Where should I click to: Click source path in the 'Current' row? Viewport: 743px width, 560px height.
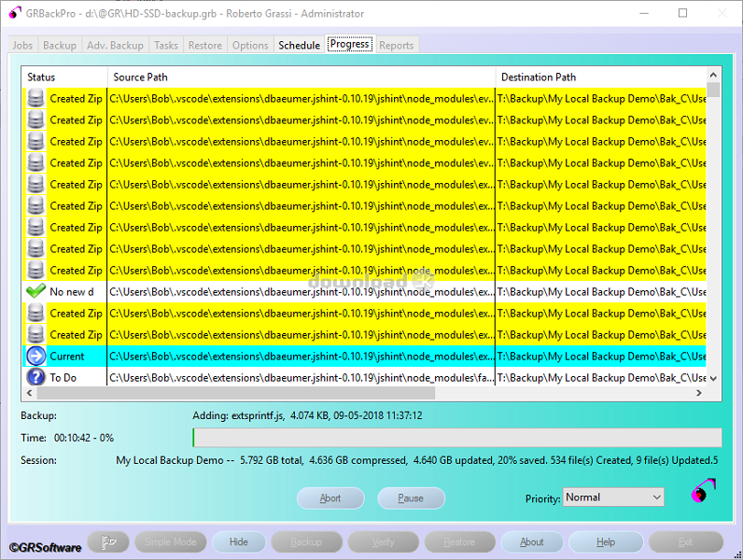301,357
